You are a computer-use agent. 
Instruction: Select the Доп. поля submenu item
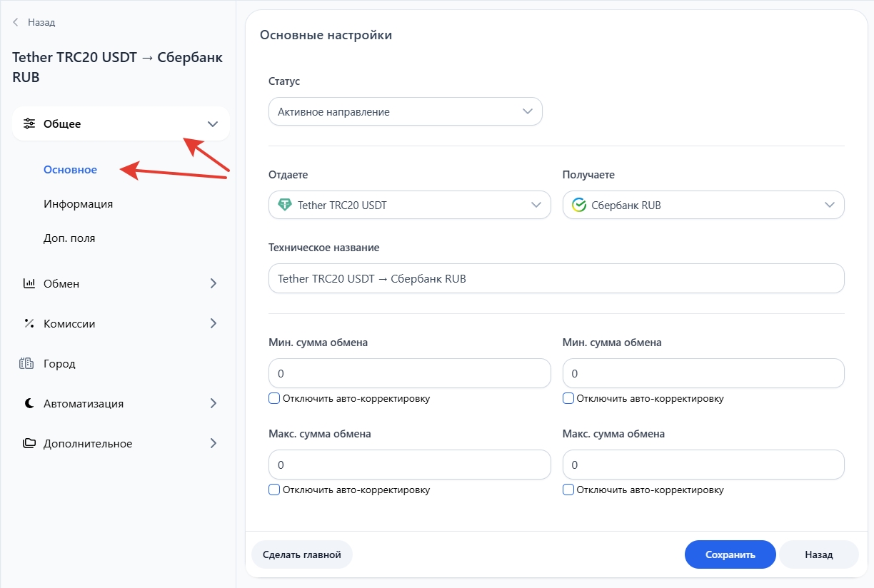[69, 238]
